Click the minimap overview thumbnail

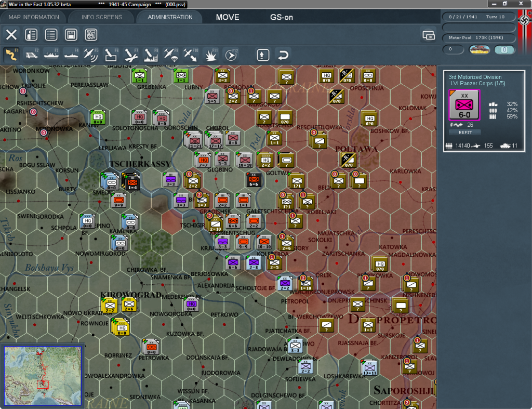point(43,375)
